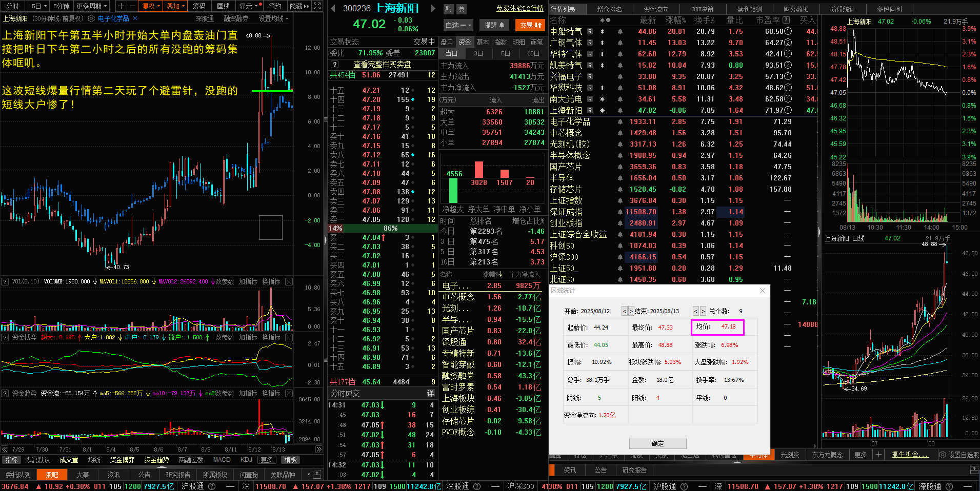Close the 区域统计 dialog with X
980x491 pixels.
[x=763, y=291]
